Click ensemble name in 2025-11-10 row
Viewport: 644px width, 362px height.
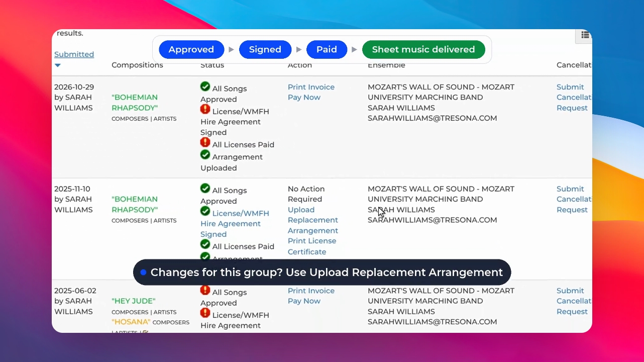(441, 194)
